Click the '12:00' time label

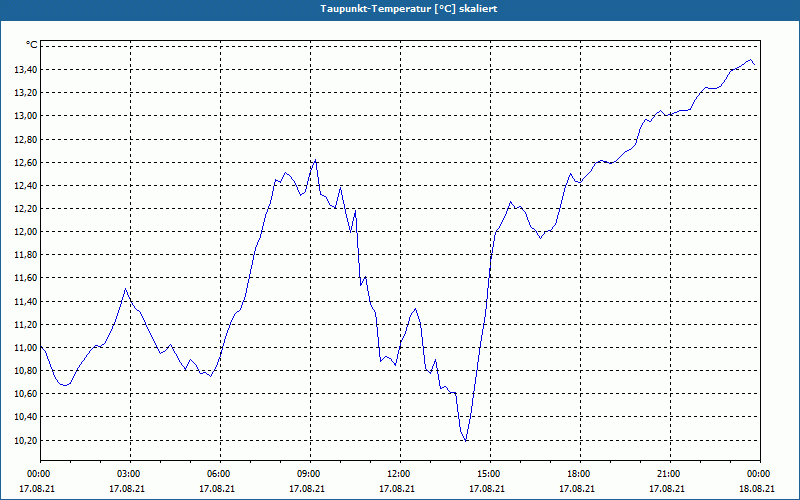pos(398,474)
